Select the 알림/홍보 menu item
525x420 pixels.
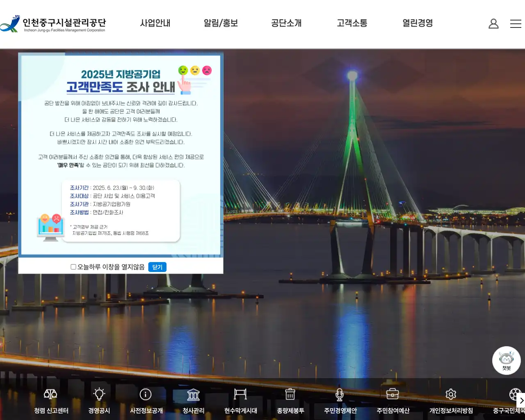220,23
